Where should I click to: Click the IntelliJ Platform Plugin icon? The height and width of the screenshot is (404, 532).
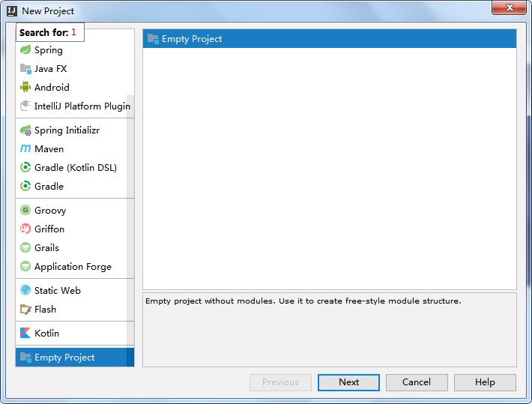click(x=25, y=106)
